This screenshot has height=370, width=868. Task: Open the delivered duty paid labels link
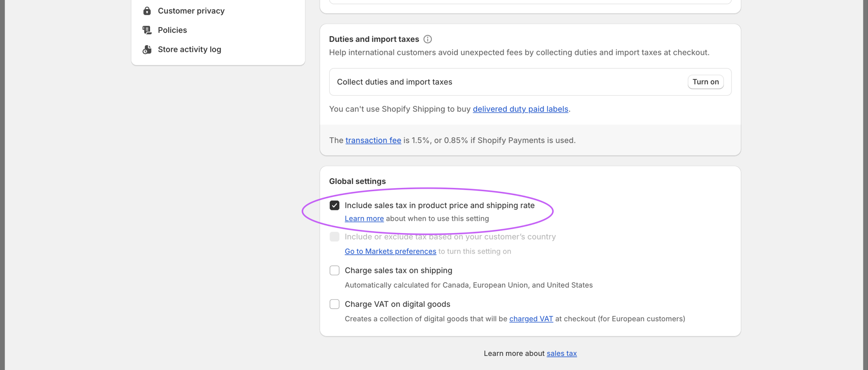[520, 109]
